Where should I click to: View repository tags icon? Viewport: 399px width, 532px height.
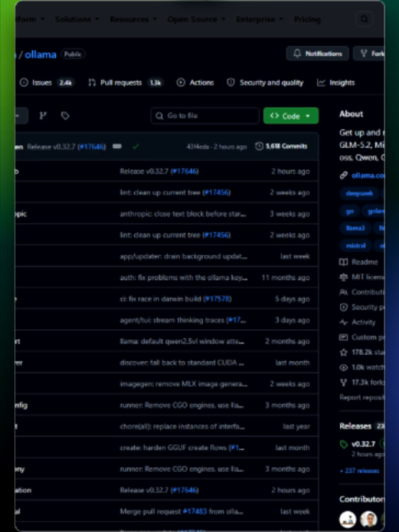[65, 116]
